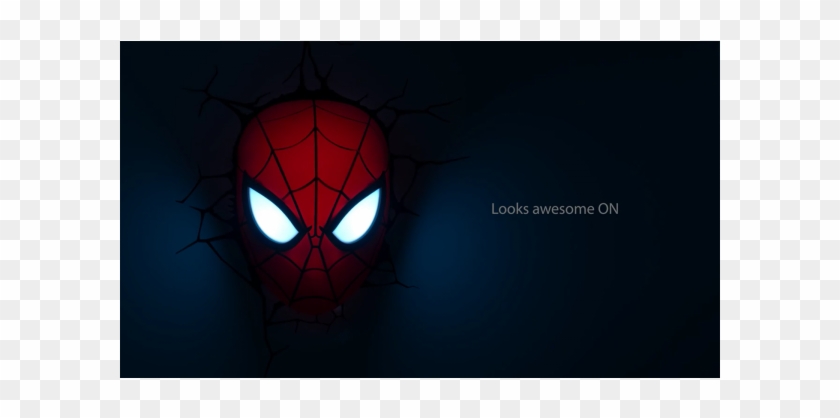
Task: Click the 'Looks awesome ON' caption text
Action: [554, 209]
